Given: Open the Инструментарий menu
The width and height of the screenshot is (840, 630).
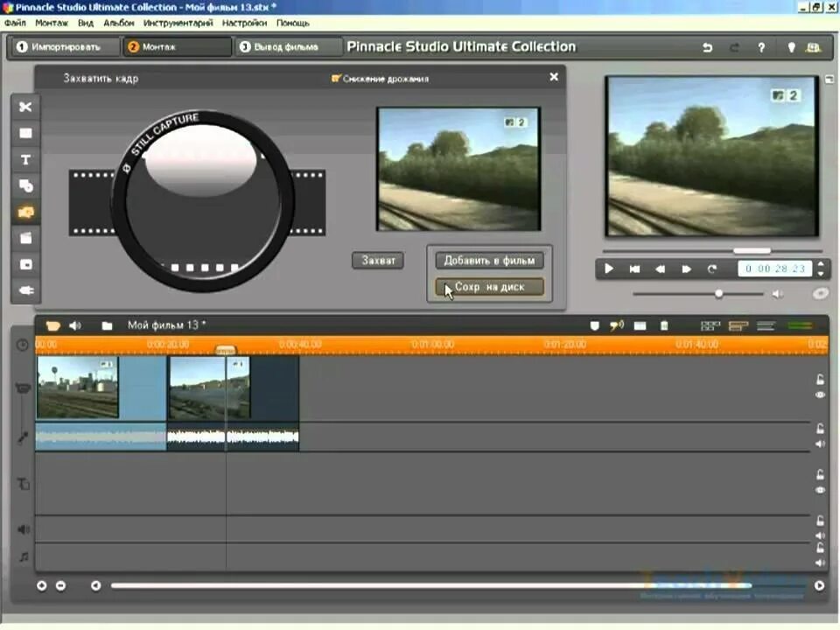Looking at the screenshot, I should (178, 23).
